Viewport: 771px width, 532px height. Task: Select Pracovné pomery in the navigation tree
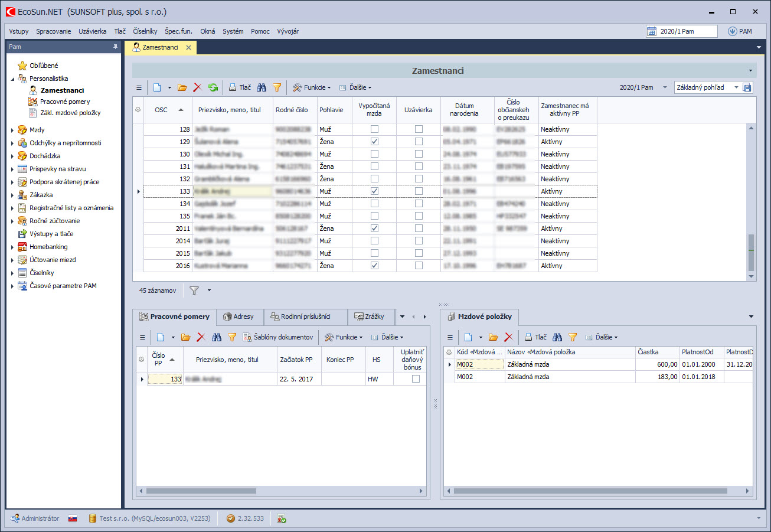point(65,102)
